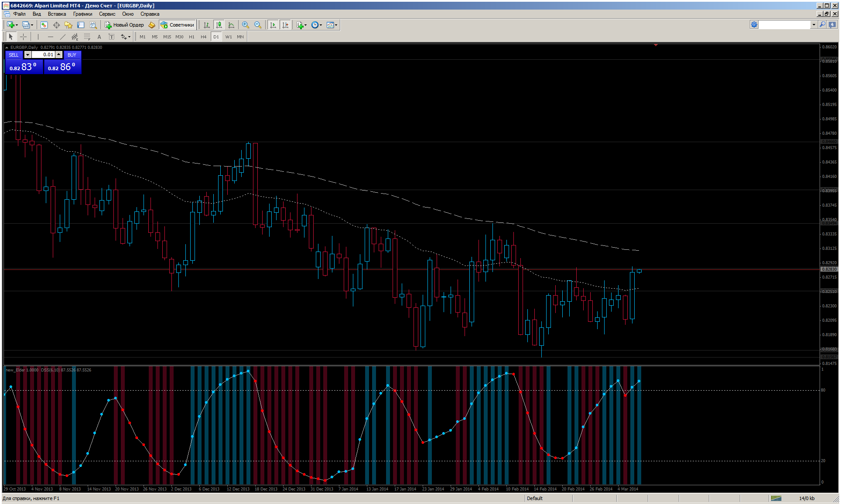Switch timeframe to MN

(x=240, y=37)
